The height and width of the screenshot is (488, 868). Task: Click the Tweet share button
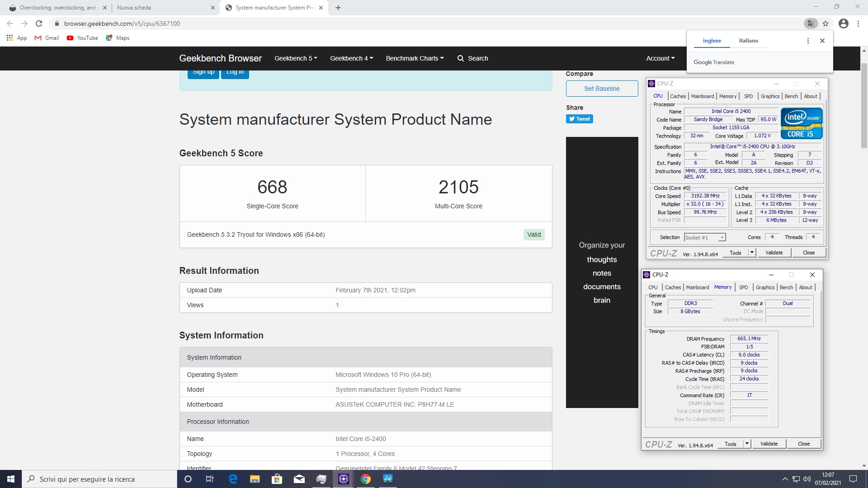tap(579, 119)
